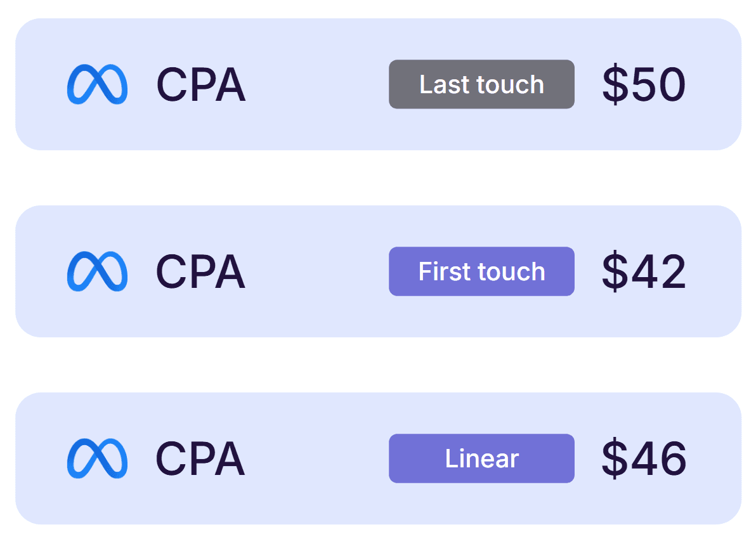Select the purple First touch badge

[x=481, y=271]
